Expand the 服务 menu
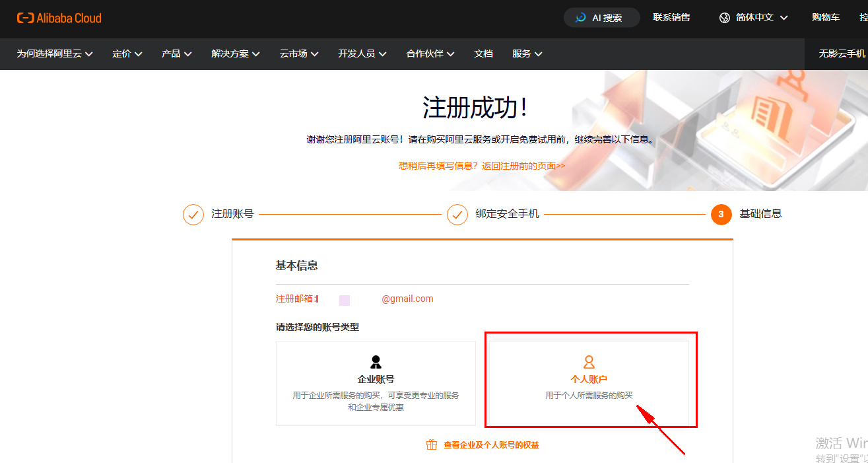This screenshot has width=868, height=463. [527, 53]
